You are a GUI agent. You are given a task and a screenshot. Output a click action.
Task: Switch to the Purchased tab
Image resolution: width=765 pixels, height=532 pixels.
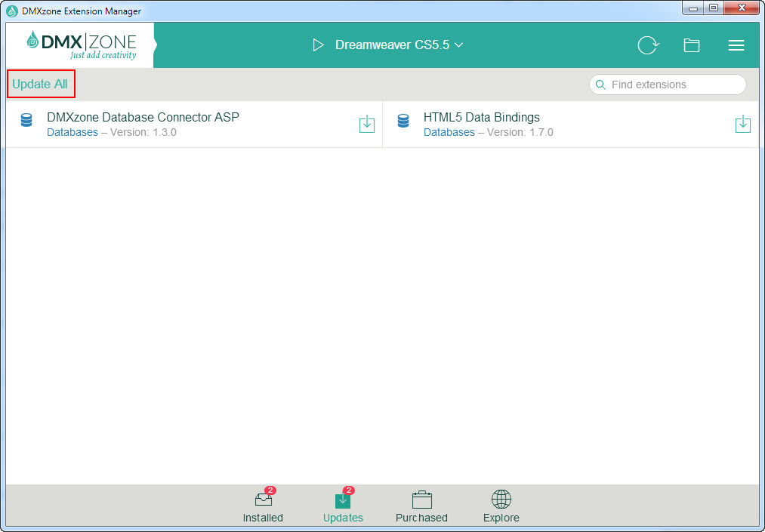coord(421,505)
